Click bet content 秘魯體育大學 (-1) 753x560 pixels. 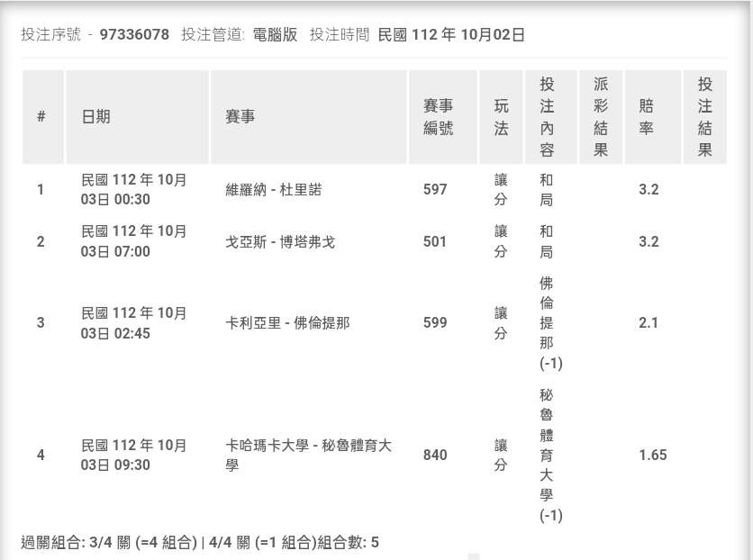pyautogui.click(x=550, y=455)
